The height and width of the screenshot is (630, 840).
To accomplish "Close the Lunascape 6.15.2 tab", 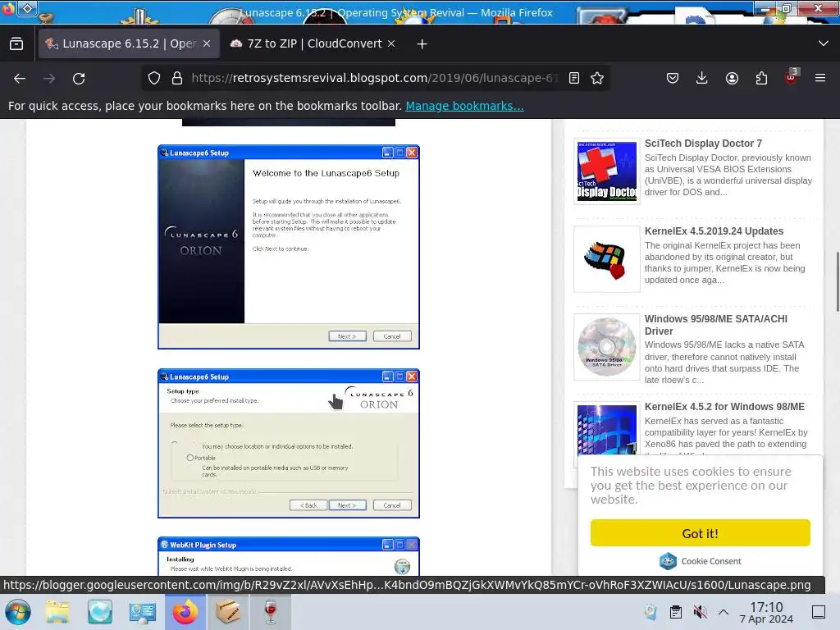I will click(207, 44).
